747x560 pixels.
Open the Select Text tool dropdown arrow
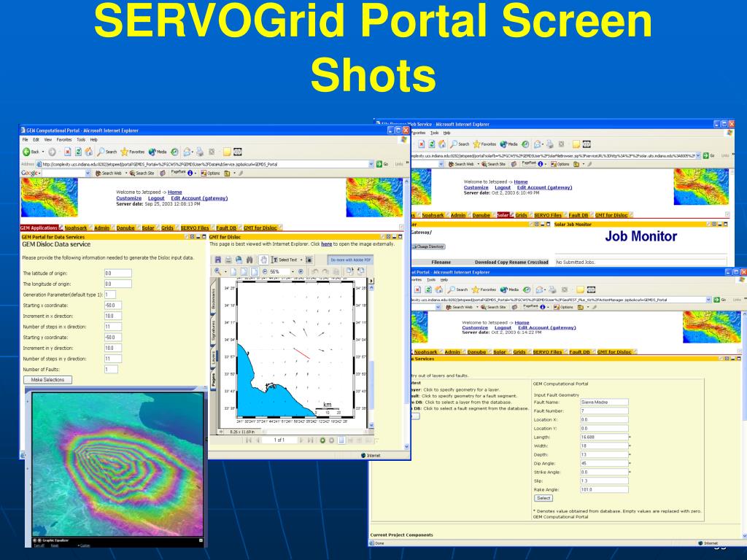click(301, 260)
